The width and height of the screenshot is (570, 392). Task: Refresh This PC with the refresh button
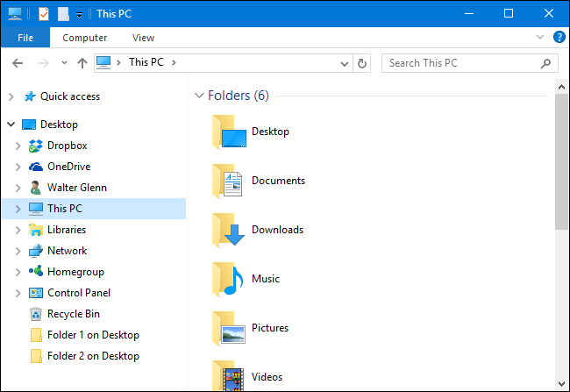point(362,64)
